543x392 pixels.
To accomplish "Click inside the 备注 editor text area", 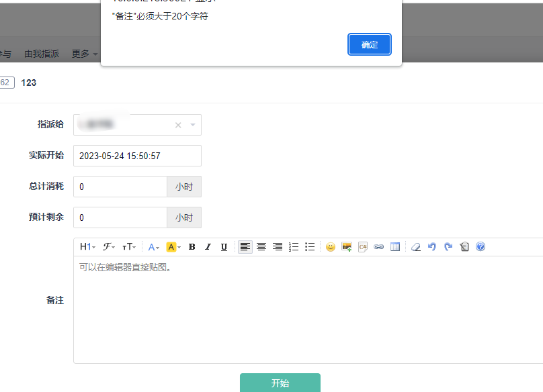I will [308, 309].
